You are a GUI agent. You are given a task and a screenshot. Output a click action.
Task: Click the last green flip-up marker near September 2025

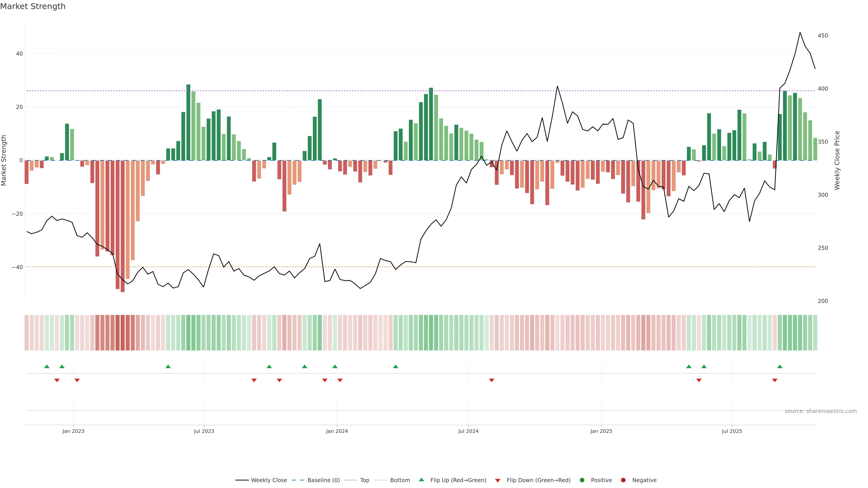(780, 366)
